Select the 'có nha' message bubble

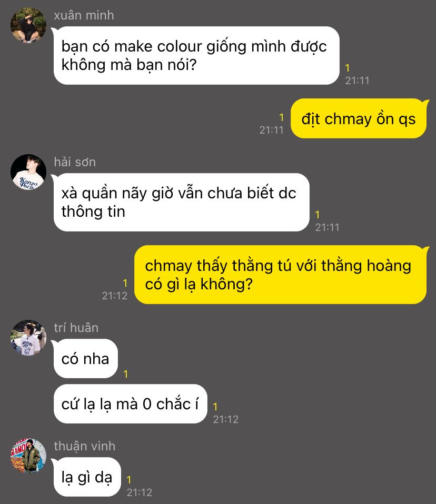pos(86,358)
